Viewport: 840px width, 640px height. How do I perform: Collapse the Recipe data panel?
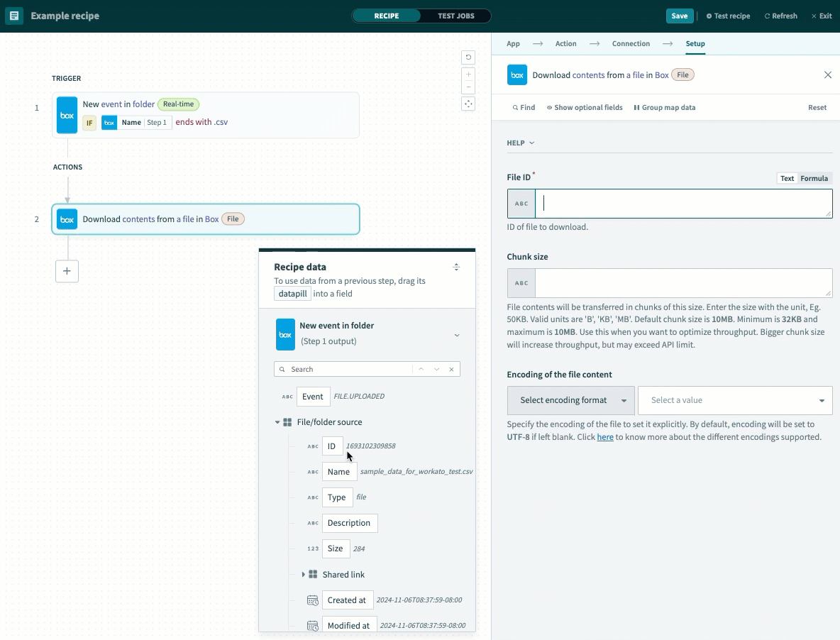456,267
